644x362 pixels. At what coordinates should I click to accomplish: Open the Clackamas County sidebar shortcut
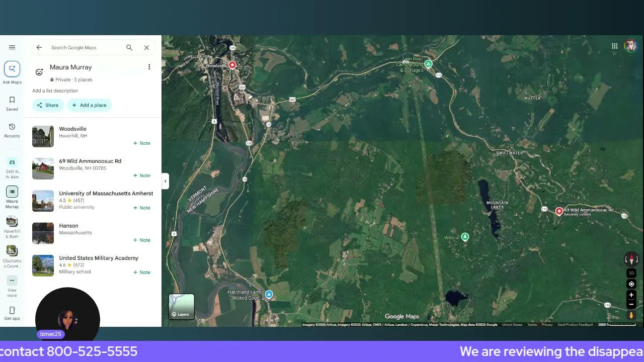click(12, 257)
